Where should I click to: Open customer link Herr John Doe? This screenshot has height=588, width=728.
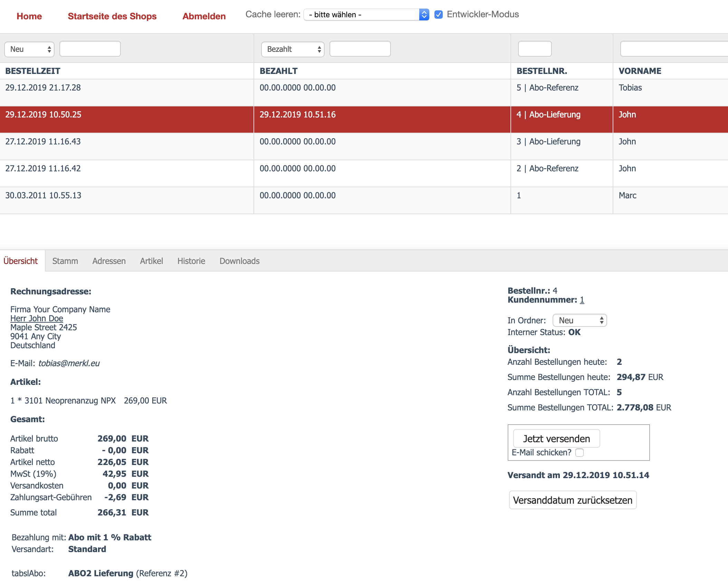[x=37, y=318]
